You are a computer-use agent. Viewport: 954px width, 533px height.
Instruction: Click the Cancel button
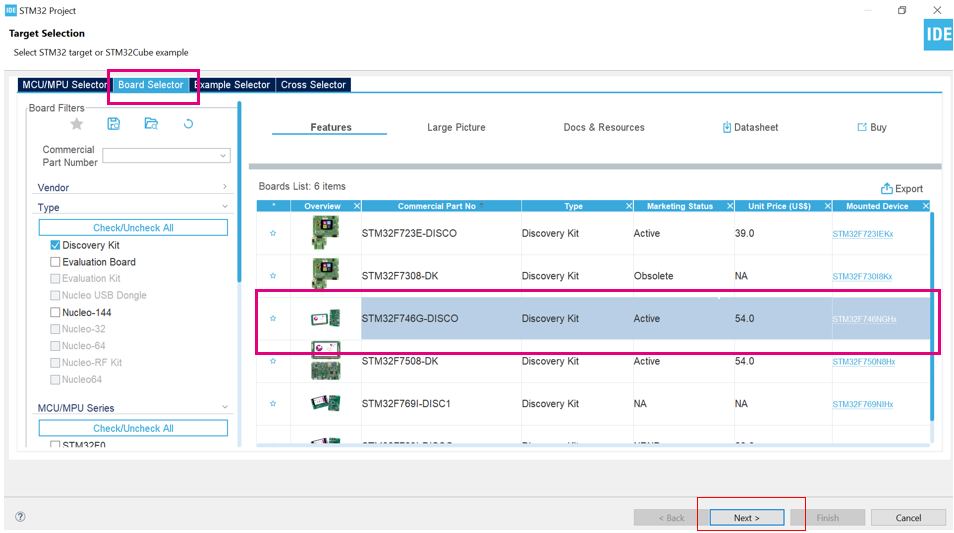coord(908,518)
